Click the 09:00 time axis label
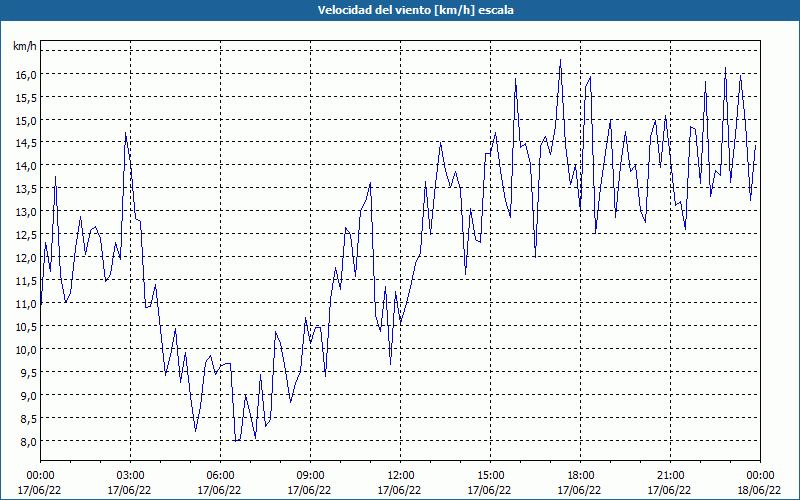 (x=310, y=476)
